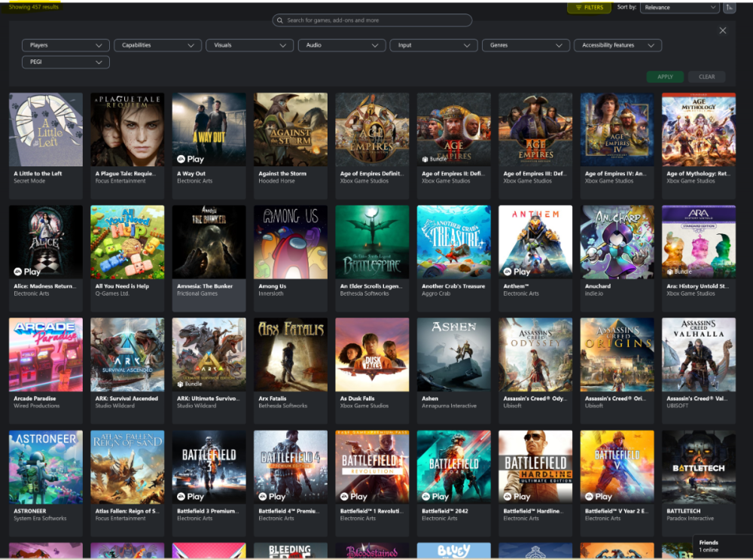Click Bundle badge on Ara: History Untold
The image size is (753, 560).
pyautogui.click(x=678, y=272)
